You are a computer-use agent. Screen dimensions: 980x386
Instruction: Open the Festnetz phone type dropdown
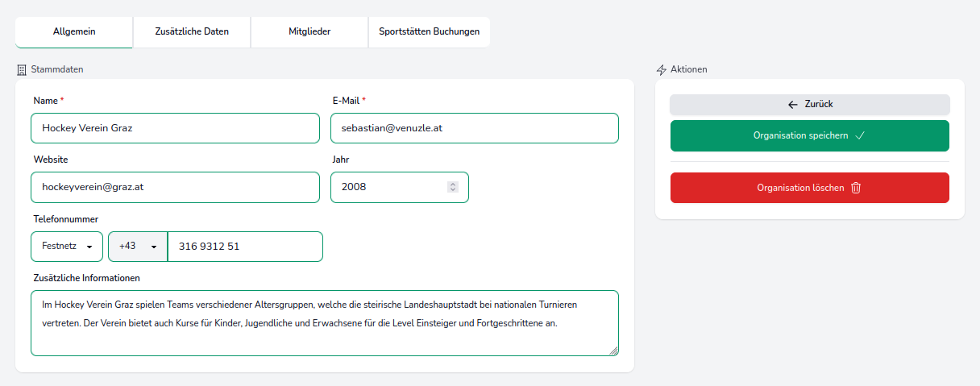67,247
